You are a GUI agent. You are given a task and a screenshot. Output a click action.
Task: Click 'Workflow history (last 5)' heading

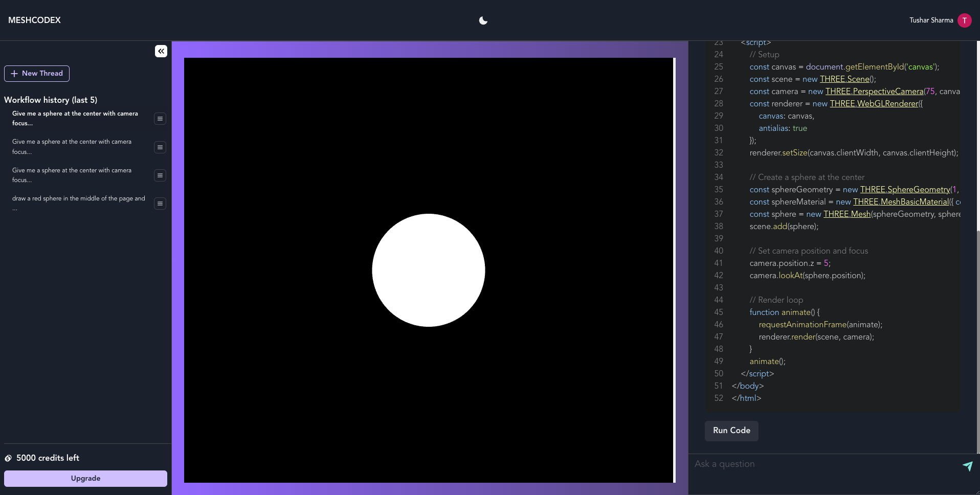tap(51, 100)
